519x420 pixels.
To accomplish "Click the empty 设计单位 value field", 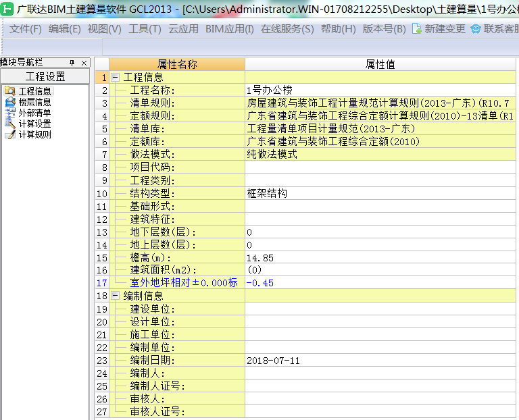I will point(380,321).
